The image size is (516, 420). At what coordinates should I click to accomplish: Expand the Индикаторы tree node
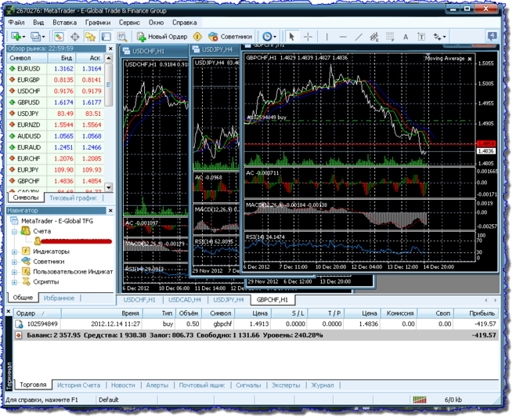click(x=14, y=252)
